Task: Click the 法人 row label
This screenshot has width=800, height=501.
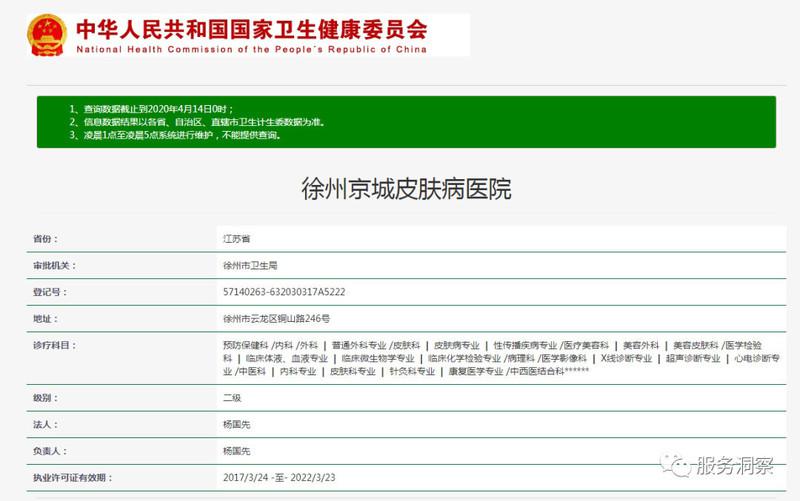Action: tap(46, 424)
